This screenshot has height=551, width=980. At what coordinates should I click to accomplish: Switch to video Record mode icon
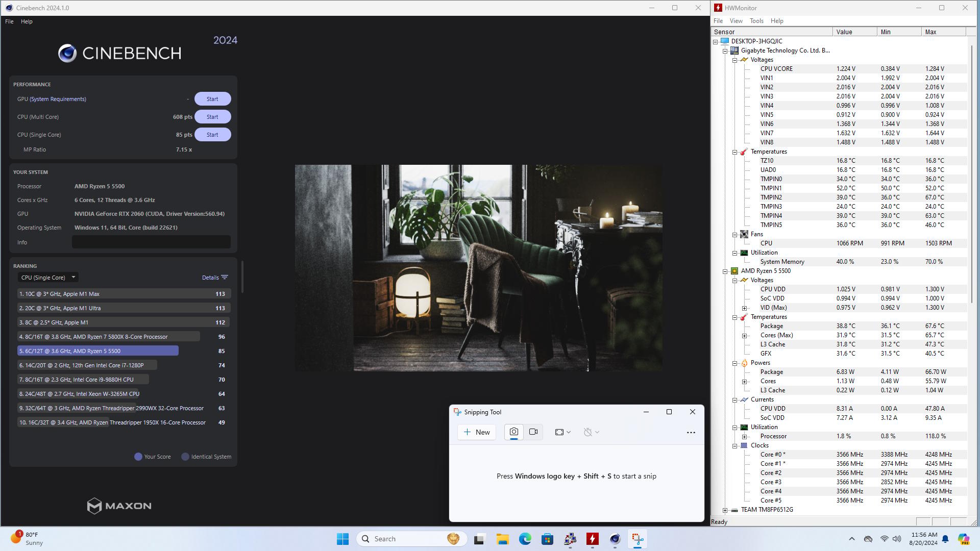click(x=533, y=432)
